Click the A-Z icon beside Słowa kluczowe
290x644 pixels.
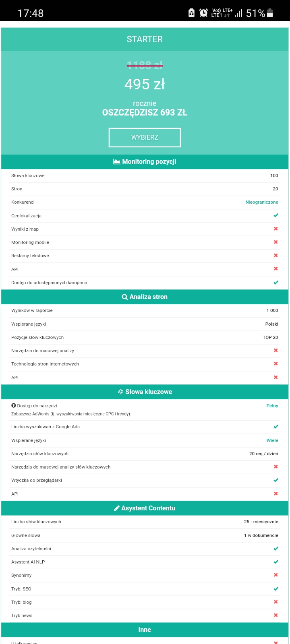tap(120, 392)
